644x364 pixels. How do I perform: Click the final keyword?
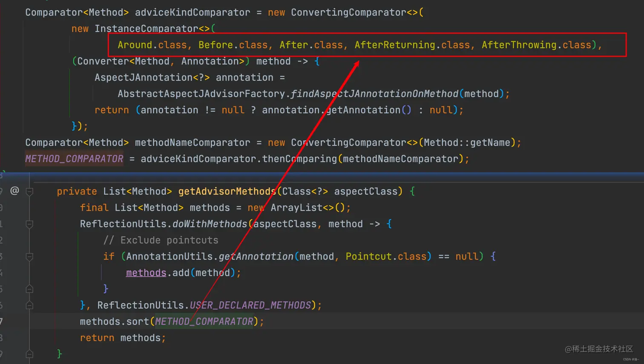[94, 208]
